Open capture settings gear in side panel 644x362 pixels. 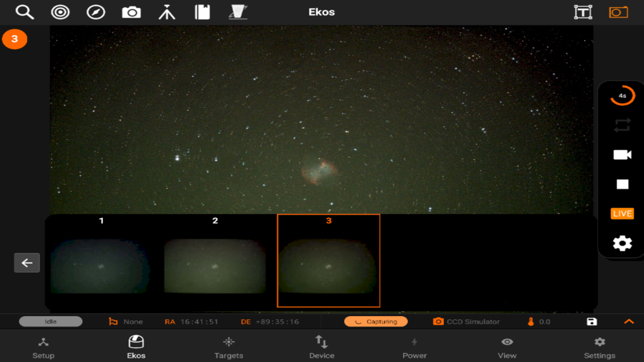[x=622, y=243]
